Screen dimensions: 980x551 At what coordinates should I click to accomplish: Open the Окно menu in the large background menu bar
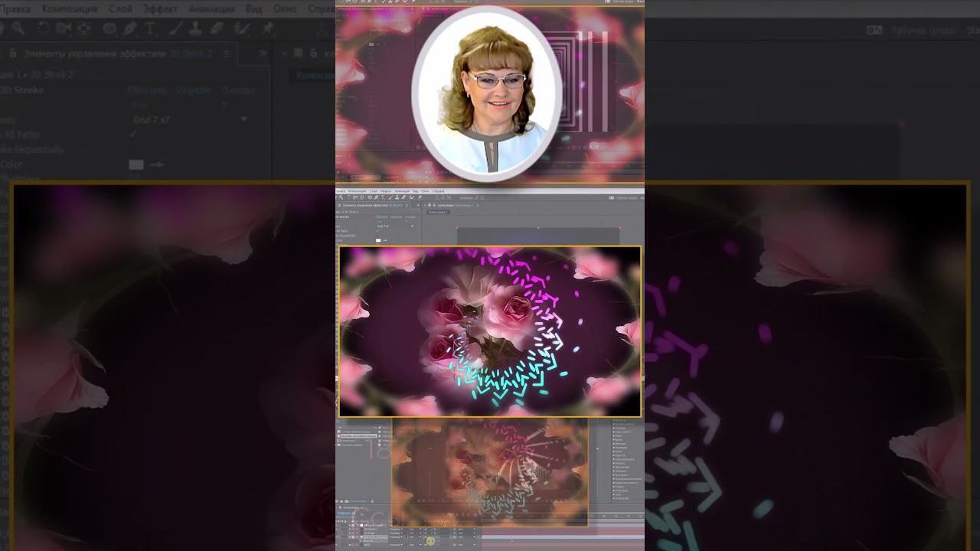(x=285, y=9)
